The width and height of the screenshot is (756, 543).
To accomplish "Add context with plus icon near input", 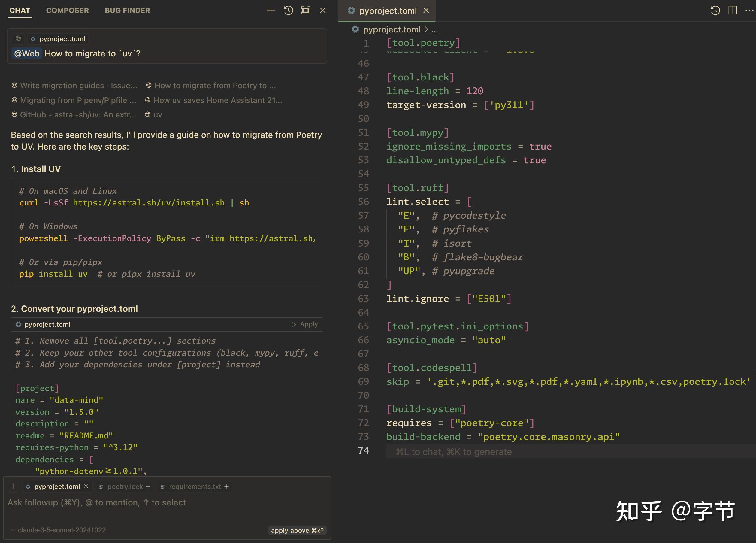I will (x=13, y=486).
